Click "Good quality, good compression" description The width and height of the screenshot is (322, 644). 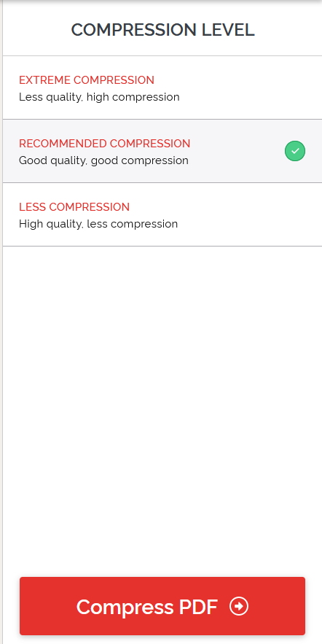tap(103, 160)
